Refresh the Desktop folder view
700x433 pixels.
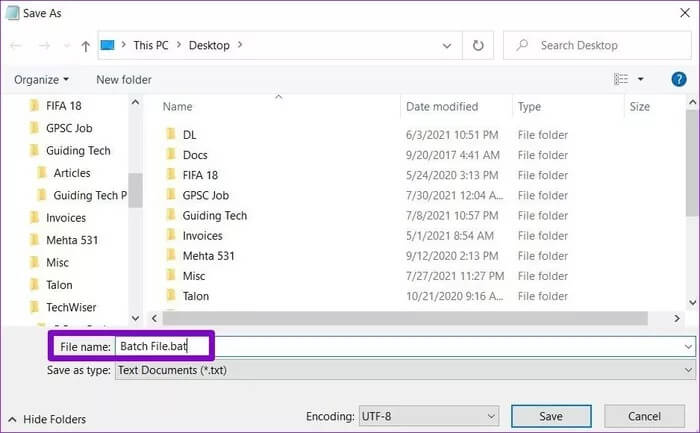pyautogui.click(x=478, y=46)
